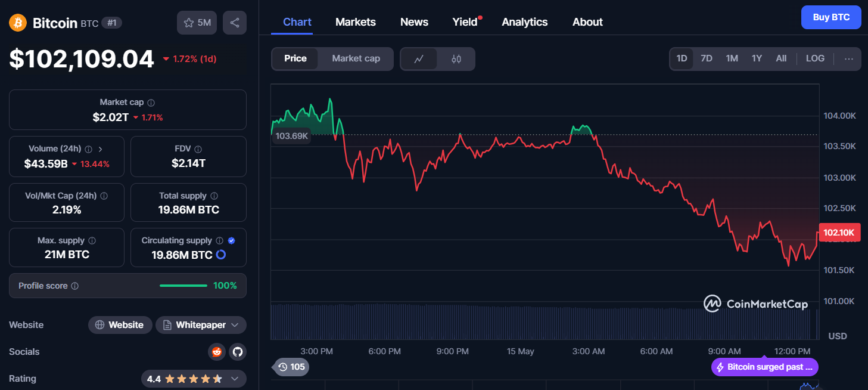This screenshot has height=390, width=868.
Task: Select the 7D time range
Action: coord(707,58)
